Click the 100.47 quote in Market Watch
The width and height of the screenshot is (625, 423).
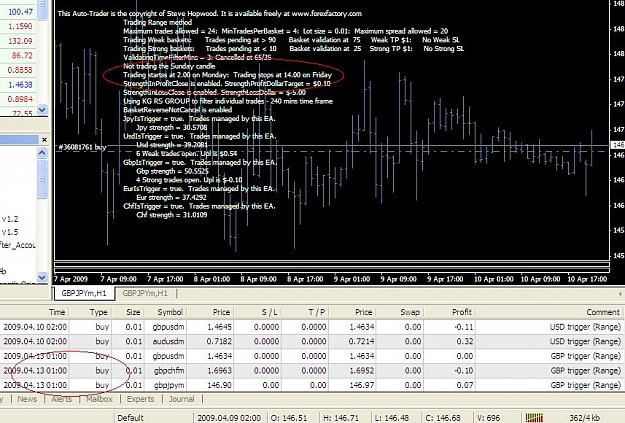[21, 12]
